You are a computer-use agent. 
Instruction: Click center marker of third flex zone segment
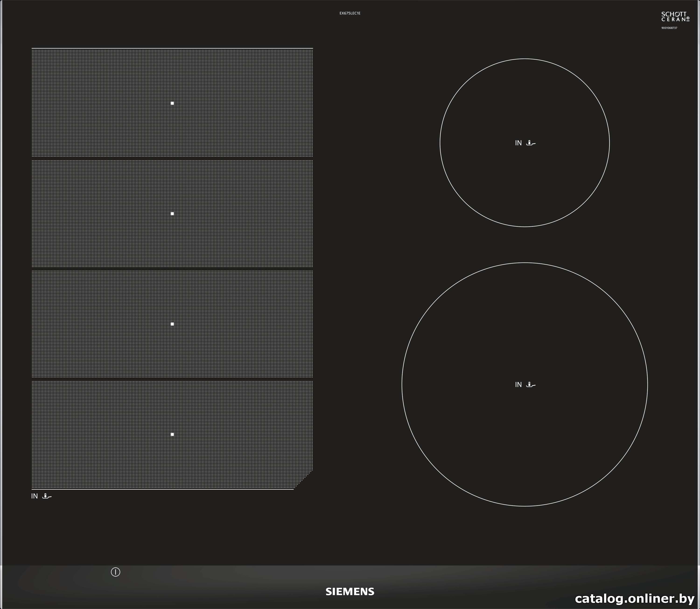tap(172, 324)
